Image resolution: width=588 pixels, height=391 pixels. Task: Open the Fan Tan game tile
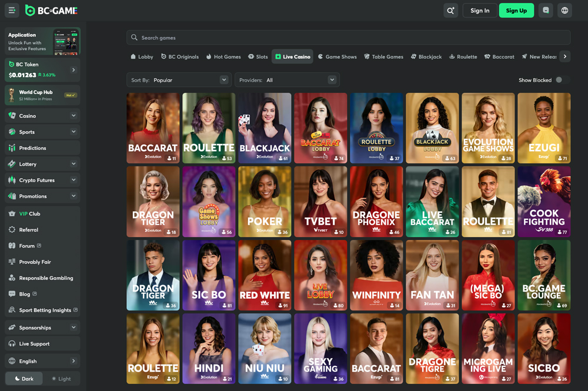432,275
